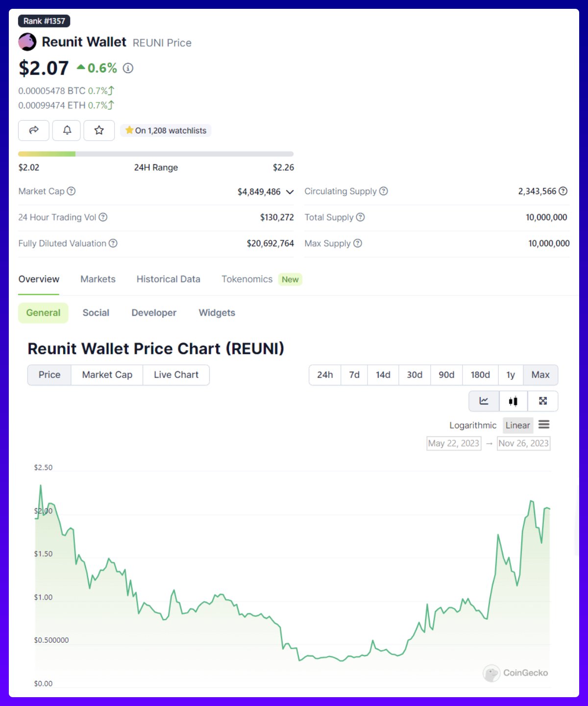Select the line chart view icon
This screenshot has width=588, height=706.
click(x=484, y=401)
